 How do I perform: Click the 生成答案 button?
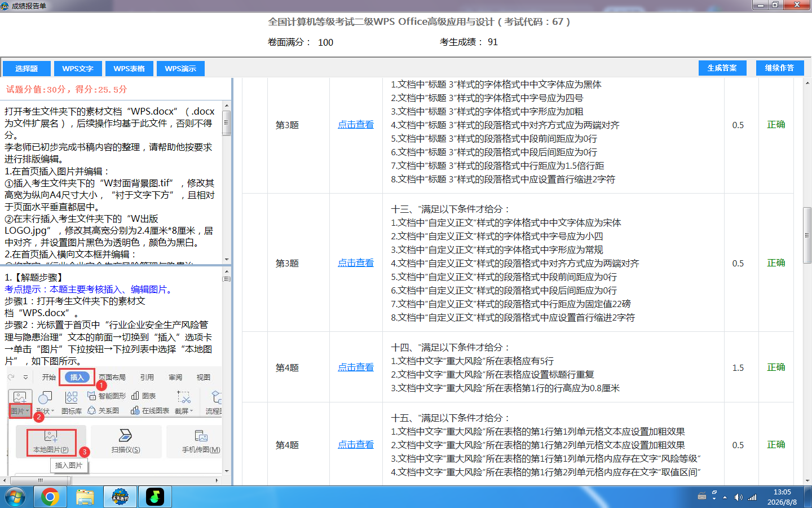722,68
